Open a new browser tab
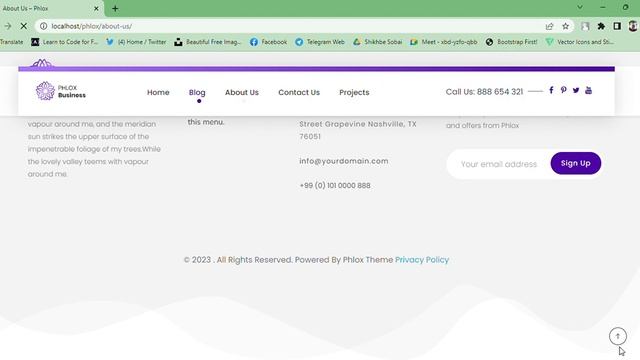Viewport: 640px width, 360px height. pos(115,8)
